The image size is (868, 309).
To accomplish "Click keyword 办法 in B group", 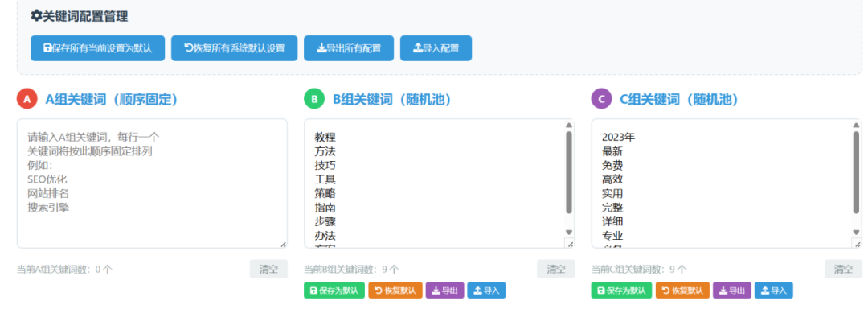I will [x=325, y=236].
